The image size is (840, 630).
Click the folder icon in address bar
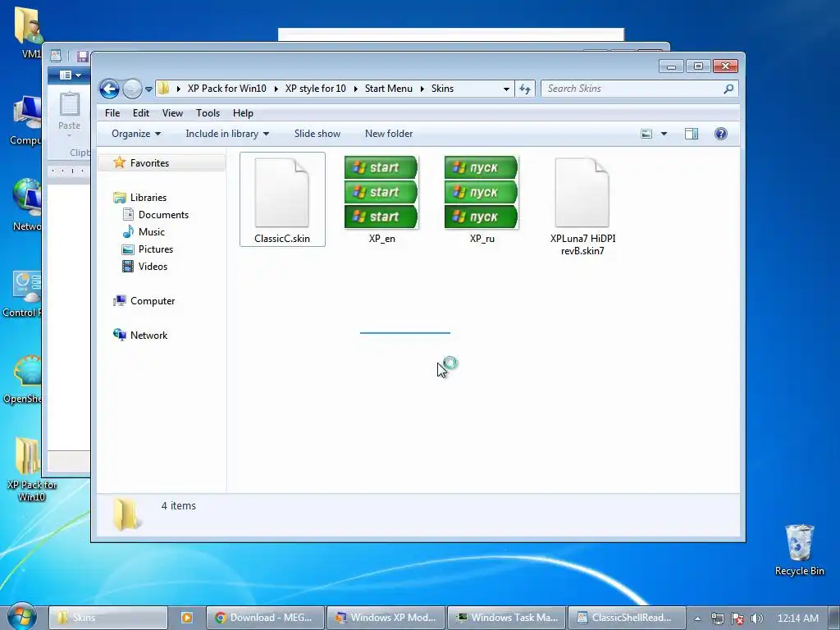point(164,89)
